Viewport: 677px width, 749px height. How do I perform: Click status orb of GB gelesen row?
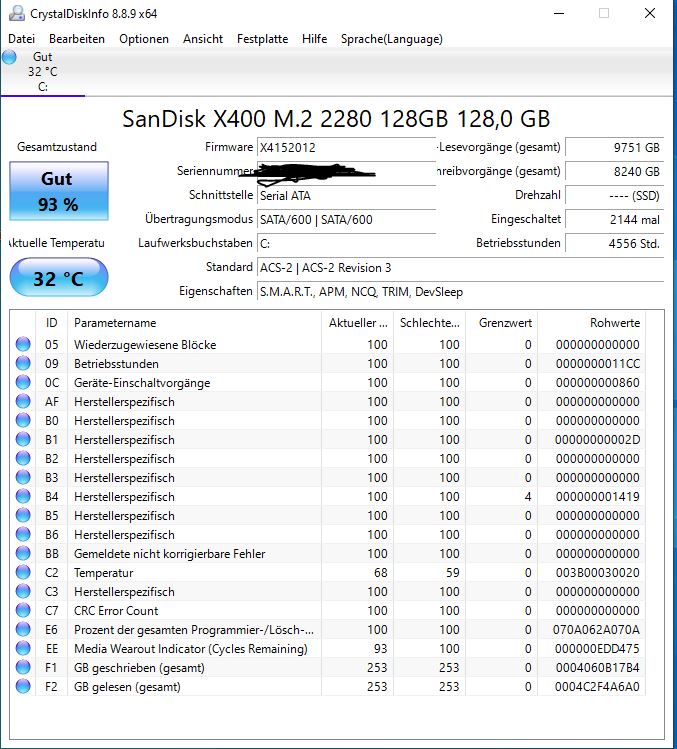pos(23,686)
